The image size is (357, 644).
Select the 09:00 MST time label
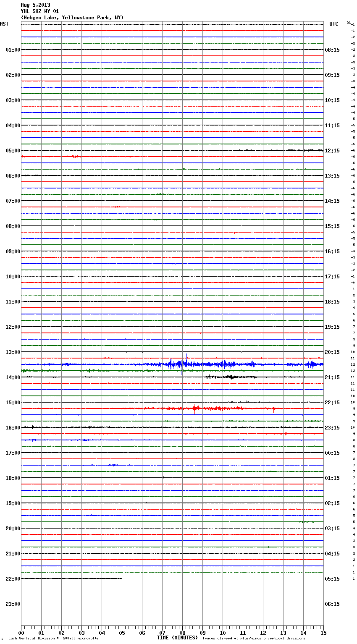[x=13, y=251]
